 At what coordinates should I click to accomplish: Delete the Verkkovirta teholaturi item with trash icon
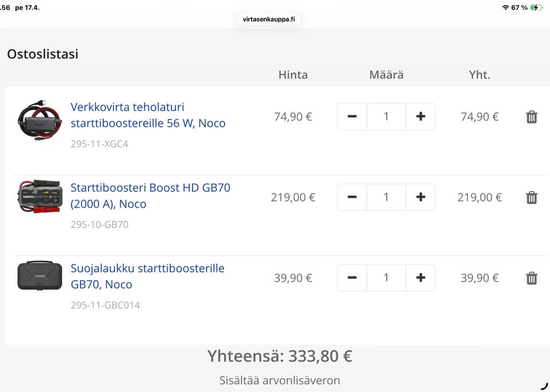click(x=532, y=117)
